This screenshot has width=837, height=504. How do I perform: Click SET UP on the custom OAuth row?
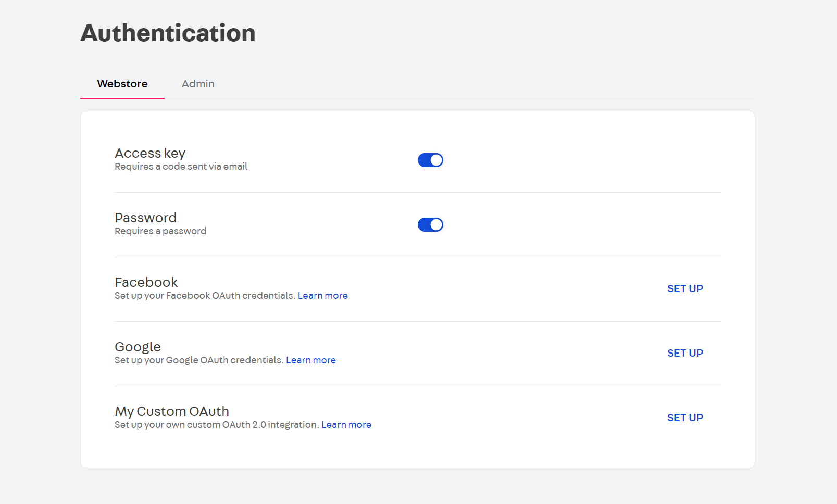click(685, 417)
